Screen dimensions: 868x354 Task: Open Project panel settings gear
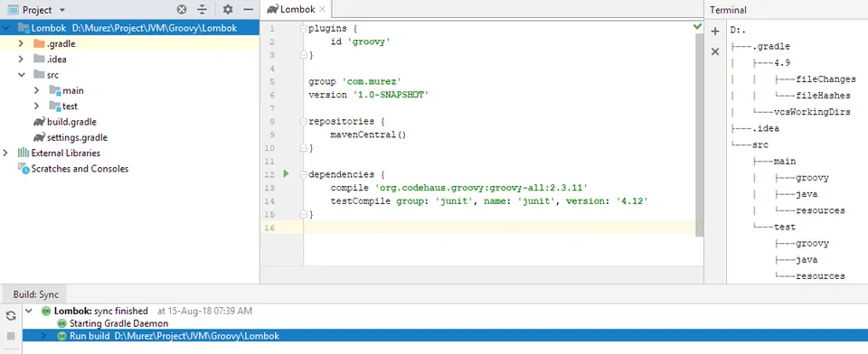tap(228, 9)
